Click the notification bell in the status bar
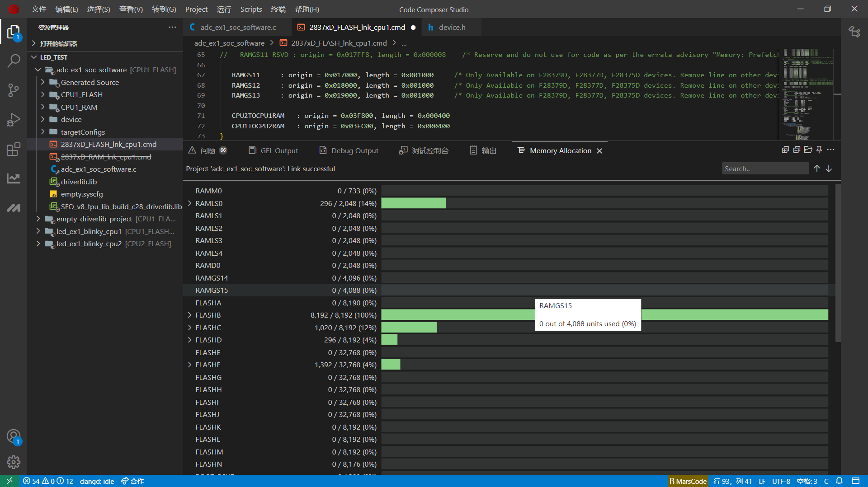This screenshot has height=487, width=868. (x=840, y=481)
